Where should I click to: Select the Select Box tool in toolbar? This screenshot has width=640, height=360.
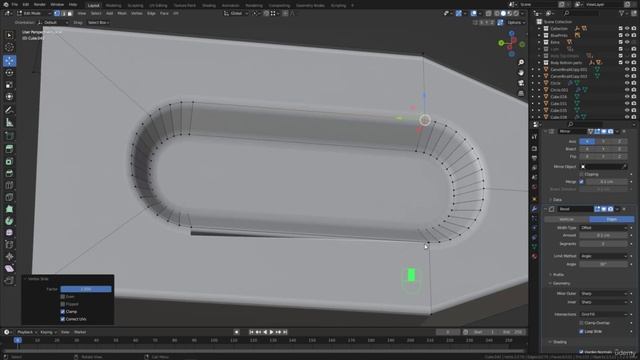coord(9,36)
